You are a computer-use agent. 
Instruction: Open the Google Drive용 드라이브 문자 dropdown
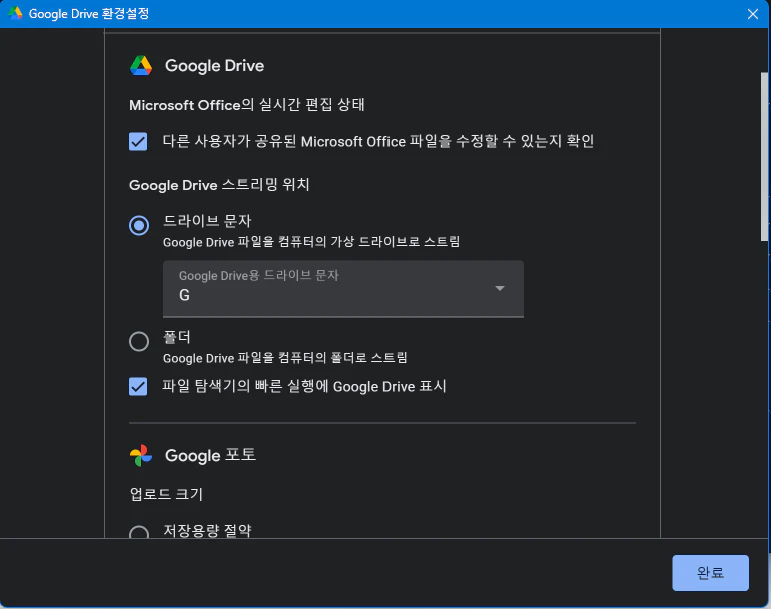(x=343, y=289)
